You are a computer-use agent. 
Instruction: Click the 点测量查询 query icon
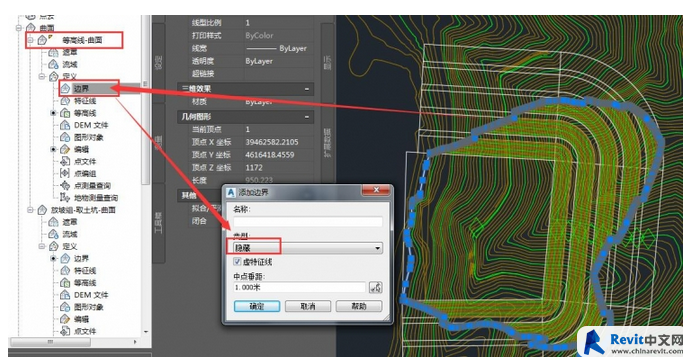point(65,185)
